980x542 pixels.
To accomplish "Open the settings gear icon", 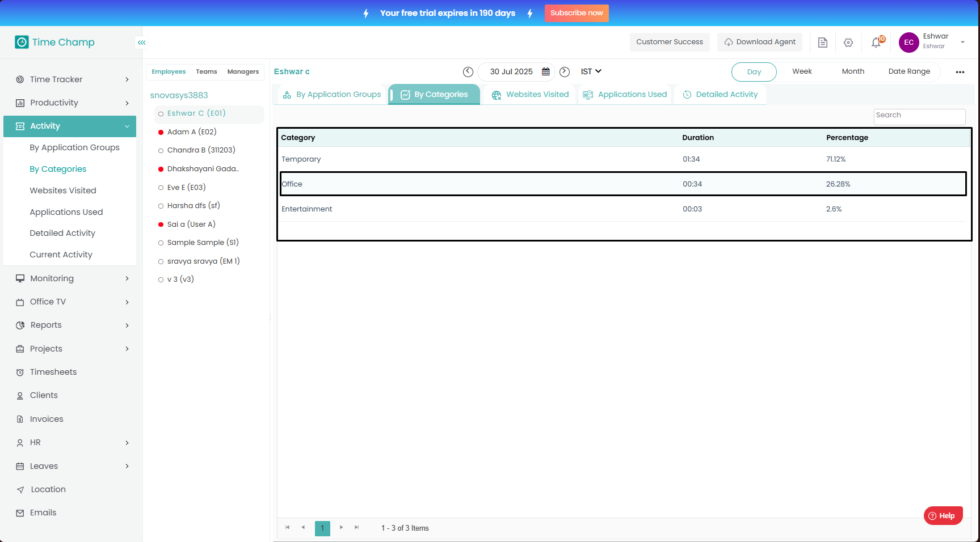I will tap(848, 43).
